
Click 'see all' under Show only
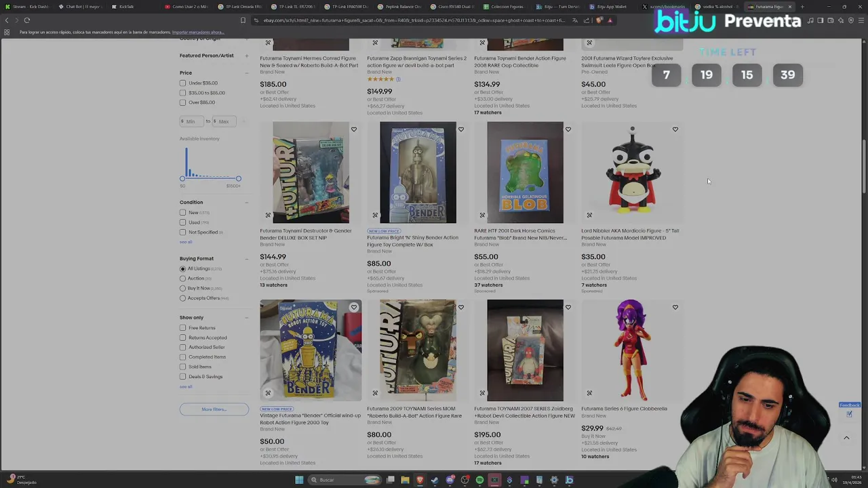(186, 386)
